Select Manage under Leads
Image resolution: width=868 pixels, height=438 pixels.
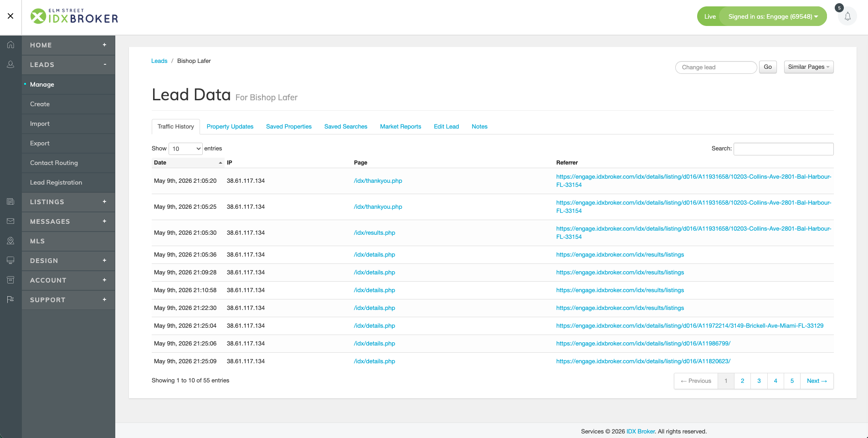pyautogui.click(x=68, y=84)
